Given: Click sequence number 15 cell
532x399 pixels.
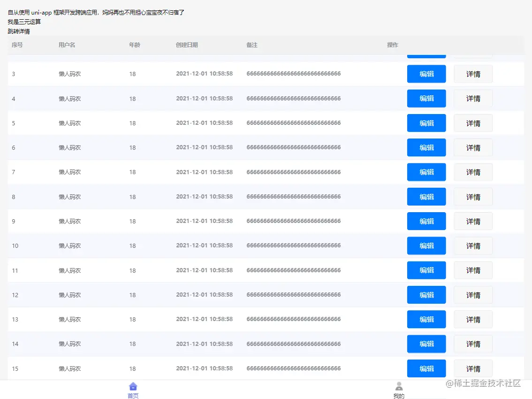Looking at the screenshot, I should (x=15, y=369).
